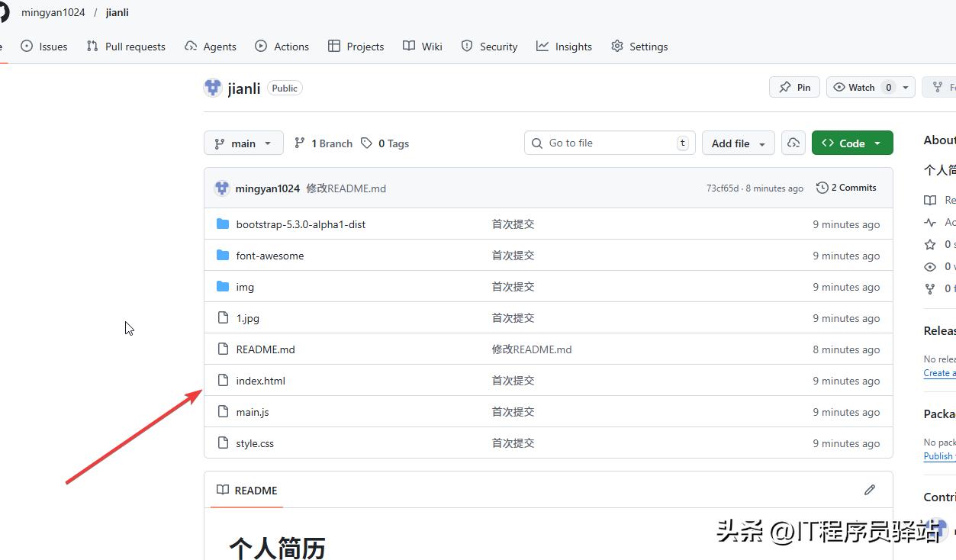The image size is (956, 560).
Task: Click the Create a new release link
Action: (938, 373)
